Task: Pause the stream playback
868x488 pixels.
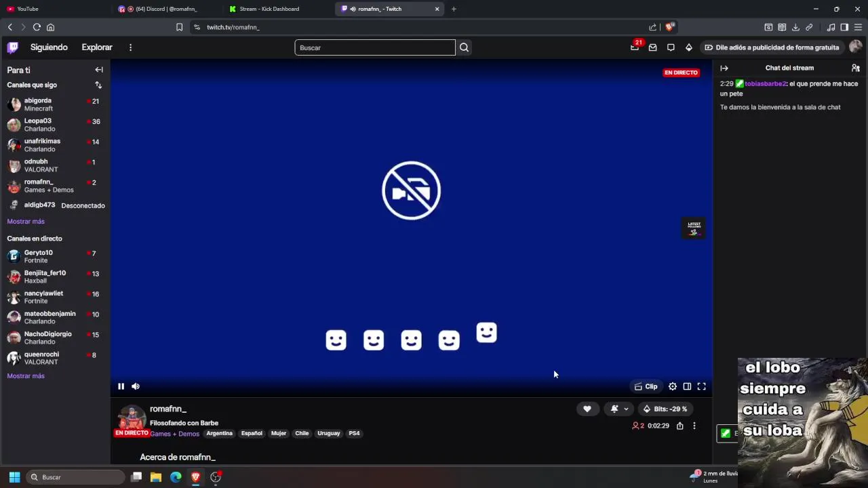Action: coord(121,386)
